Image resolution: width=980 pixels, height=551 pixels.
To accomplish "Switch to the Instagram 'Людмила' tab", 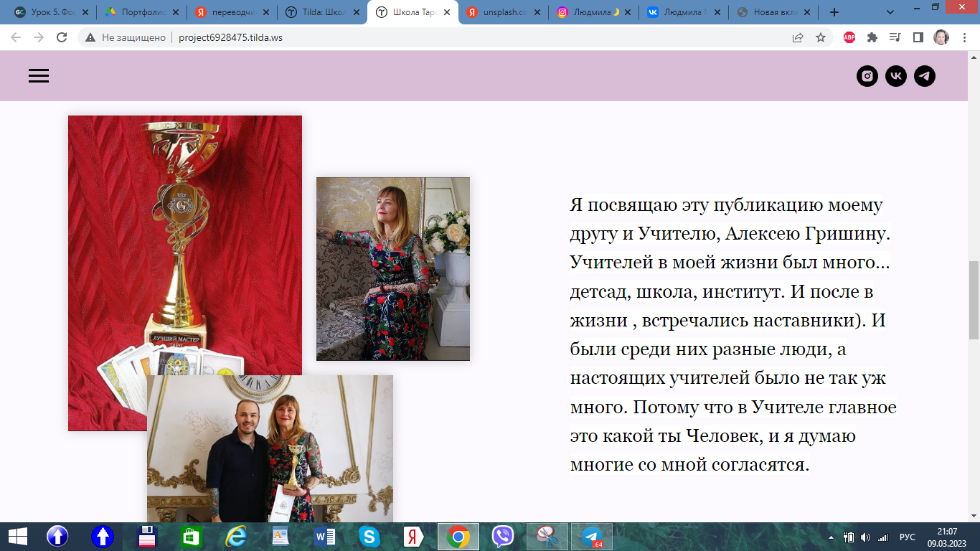I will coord(593,12).
